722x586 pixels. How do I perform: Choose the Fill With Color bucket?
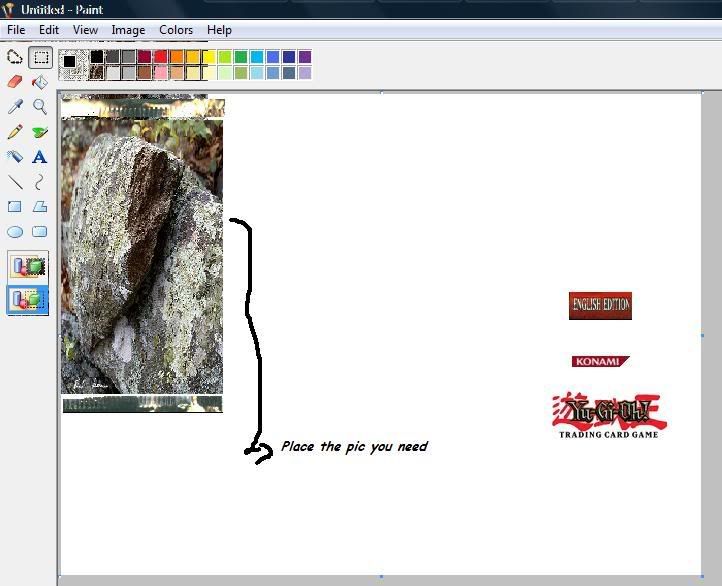(40, 82)
